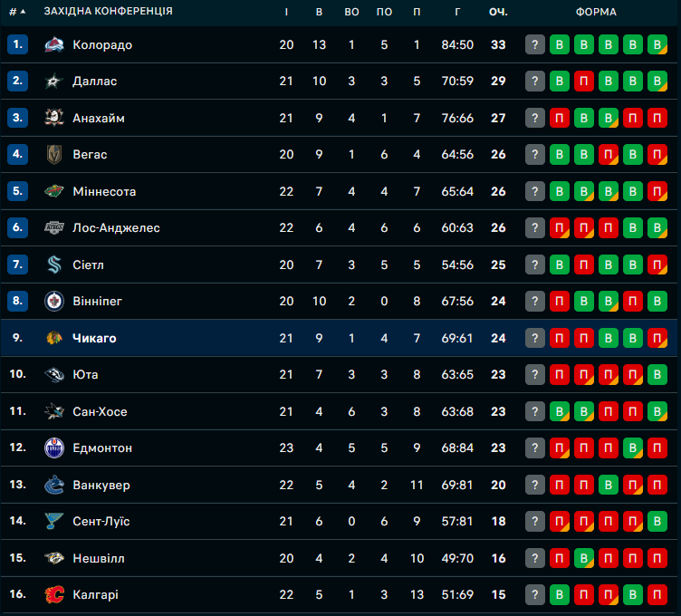The width and height of the screenshot is (681, 616).
Task: Click Colorado's gray question mark form badge
Action: (x=535, y=44)
